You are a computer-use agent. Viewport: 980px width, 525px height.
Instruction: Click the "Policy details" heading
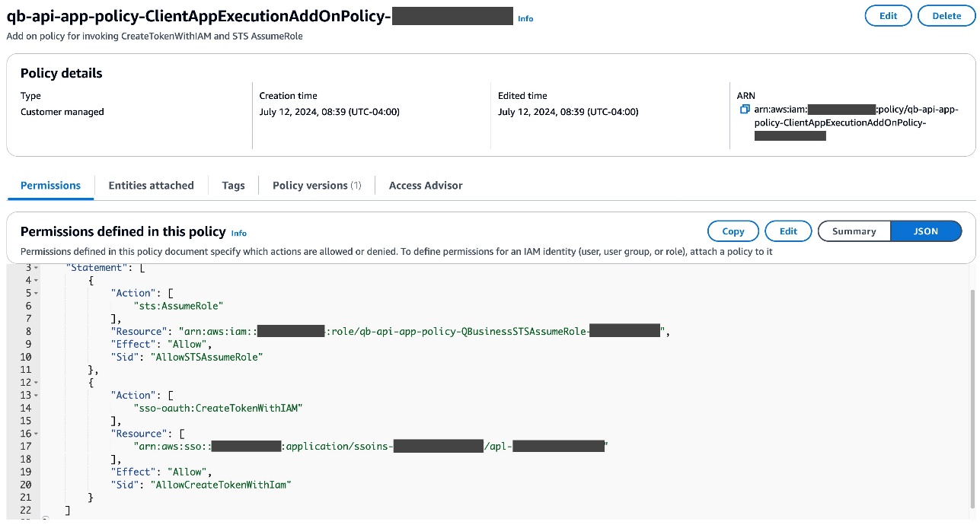pyautogui.click(x=61, y=73)
